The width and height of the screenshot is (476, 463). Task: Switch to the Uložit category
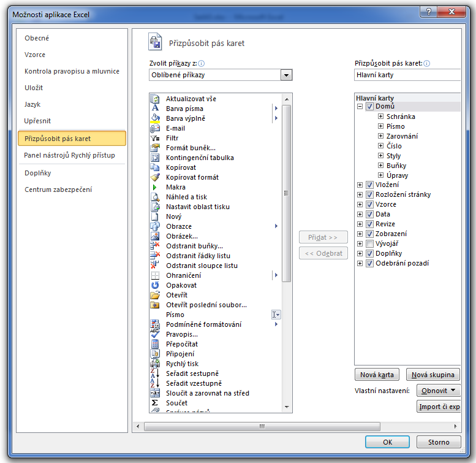tap(72, 88)
